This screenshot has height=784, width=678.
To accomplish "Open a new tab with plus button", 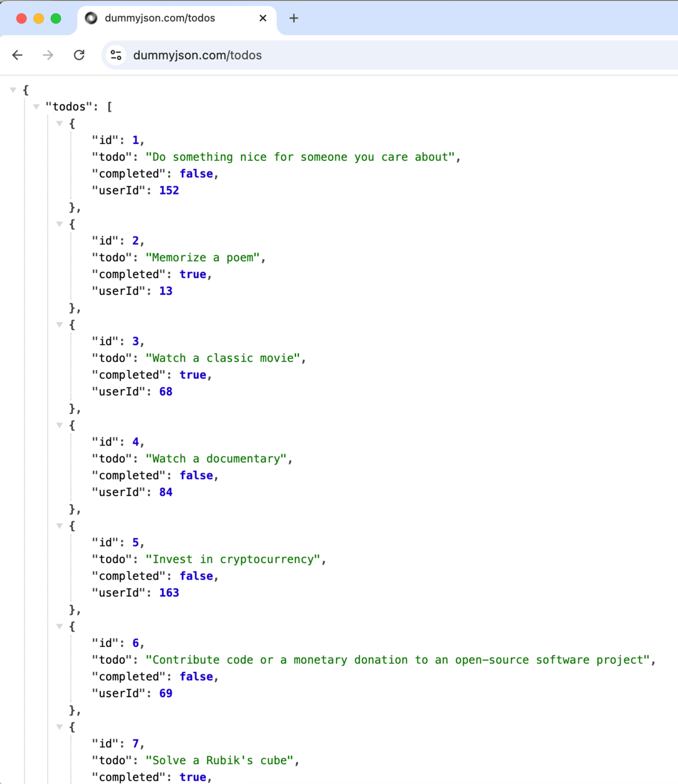I will [294, 18].
